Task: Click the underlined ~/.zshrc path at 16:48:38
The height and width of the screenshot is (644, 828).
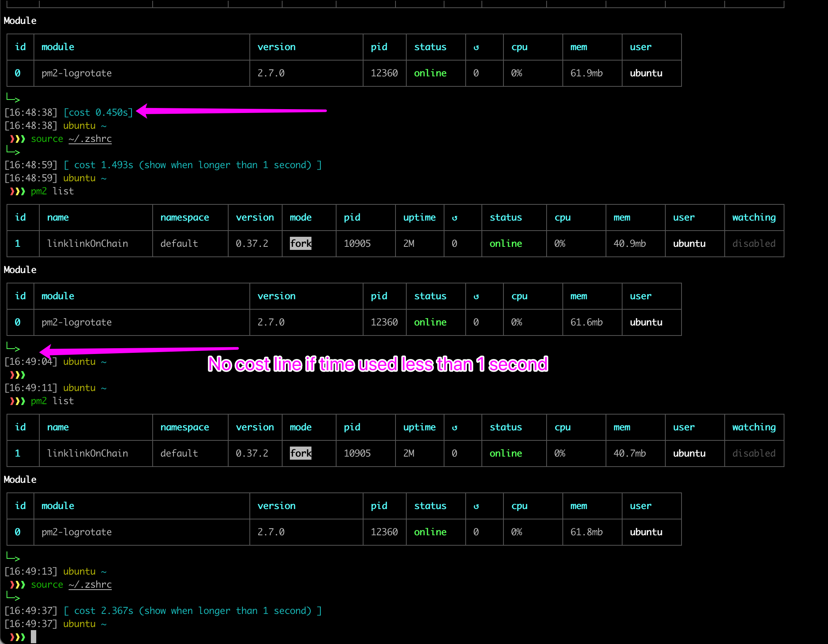Action: (x=90, y=139)
